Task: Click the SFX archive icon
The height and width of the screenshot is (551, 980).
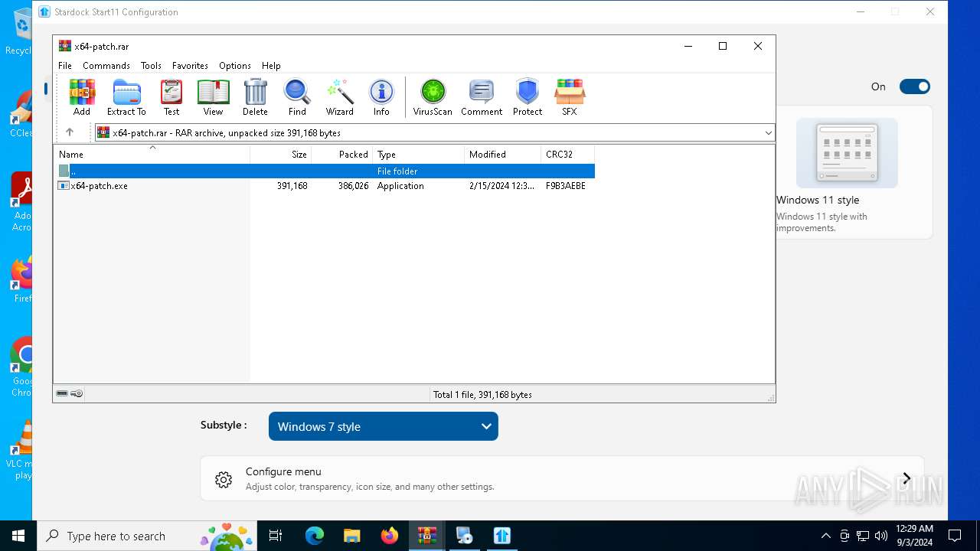Action: (x=570, y=97)
